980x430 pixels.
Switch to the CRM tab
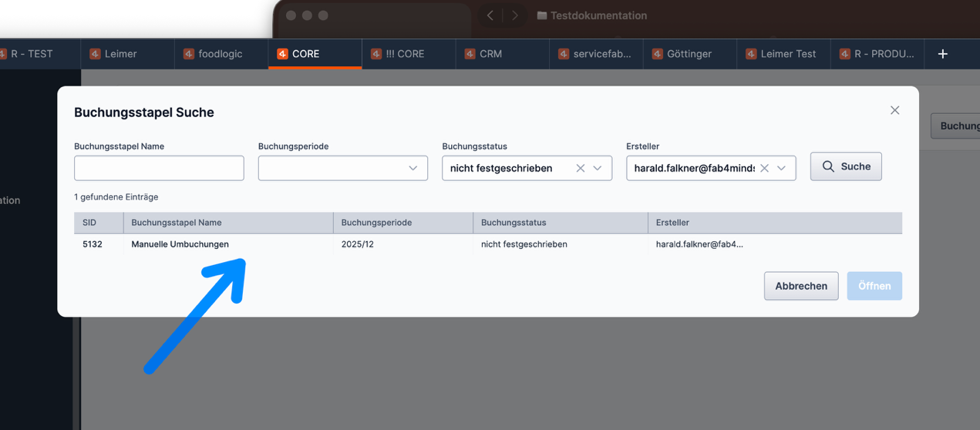pos(490,54)
